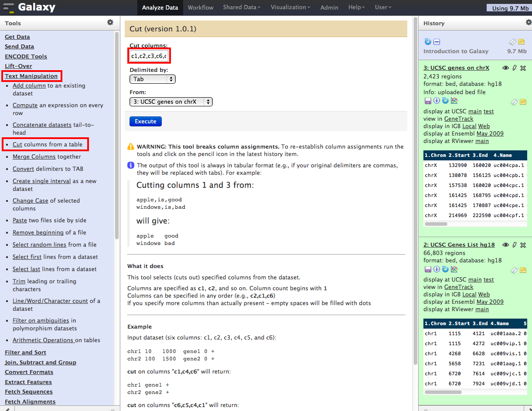Delete the UCSC Genes List hg18 dataset
The image size is (532, 411).
click(x=523, y=245)
